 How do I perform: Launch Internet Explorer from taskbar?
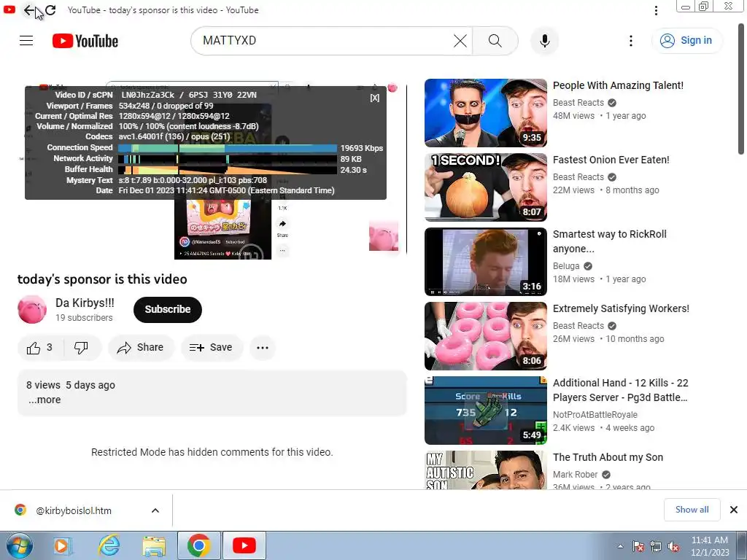pos(109,545)
